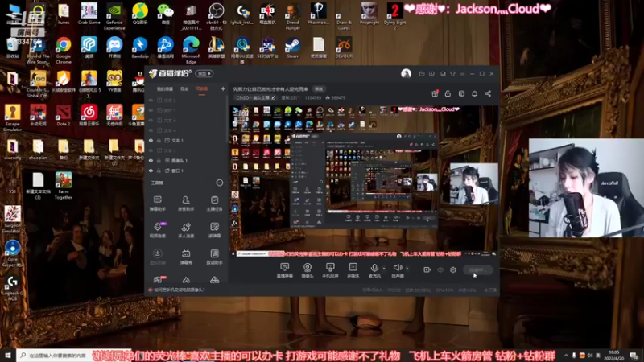644x362 pixels.
Task: Open the 弹幕助手 tool in toolbox
Action: click(x=157, y=204)
